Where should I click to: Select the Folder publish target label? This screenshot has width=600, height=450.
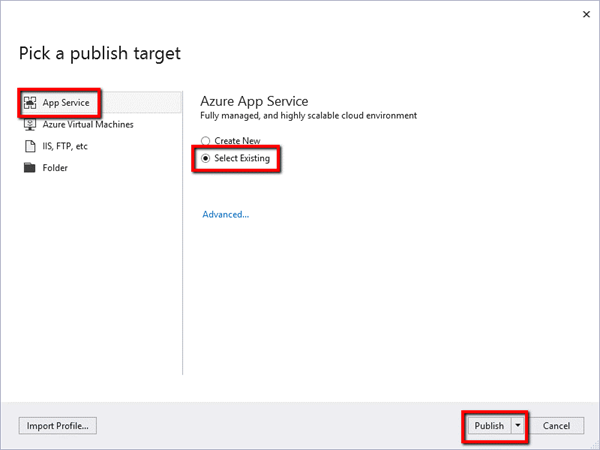tap(55, 168)
